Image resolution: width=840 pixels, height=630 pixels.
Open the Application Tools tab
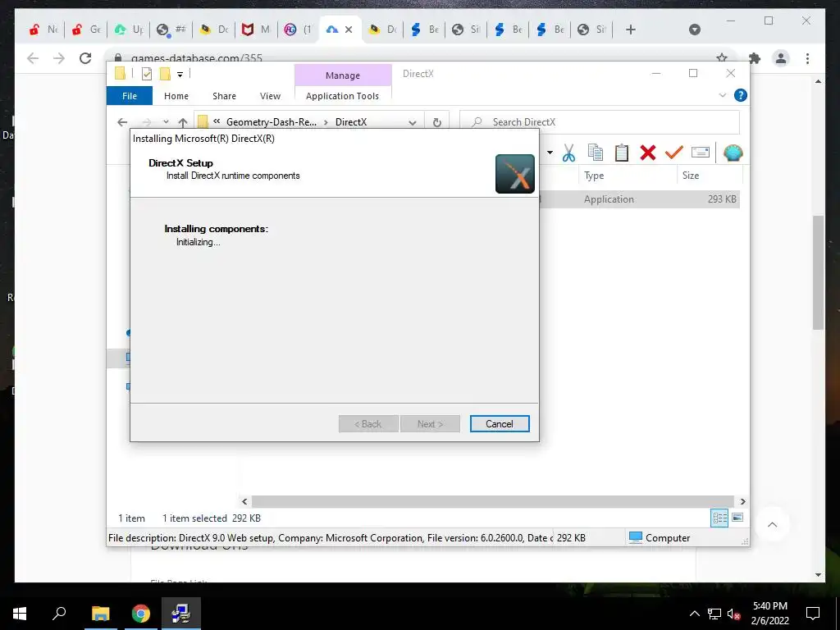(x=342, y=96)
